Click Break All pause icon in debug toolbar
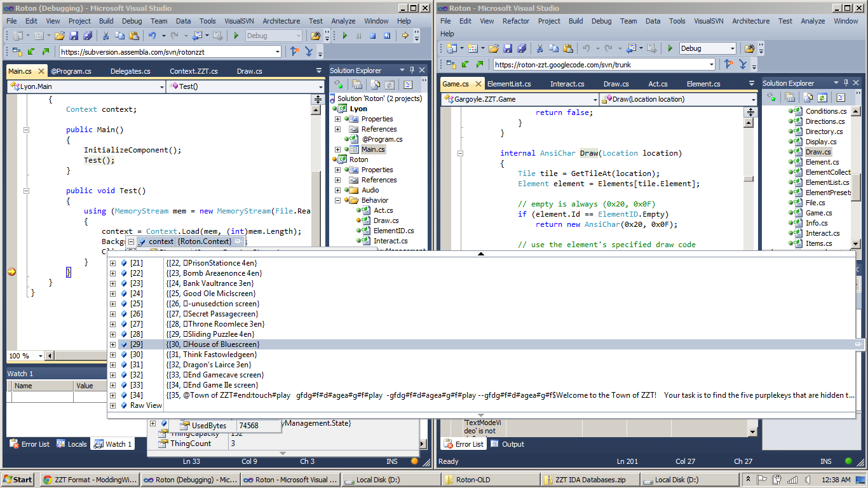The height and width of the screenshot is (488, 868). [359, 36]
